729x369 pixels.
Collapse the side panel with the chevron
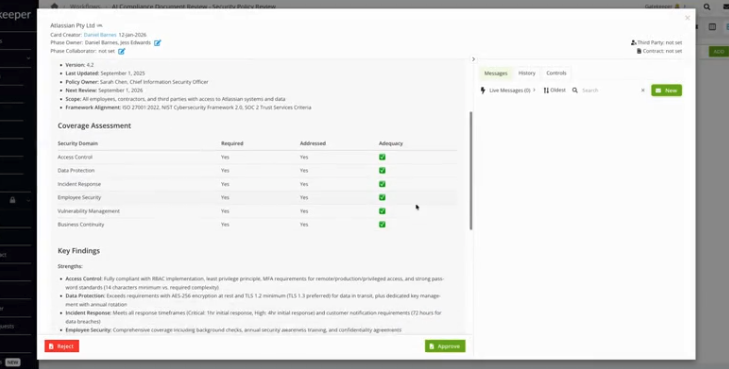[473, 59]
